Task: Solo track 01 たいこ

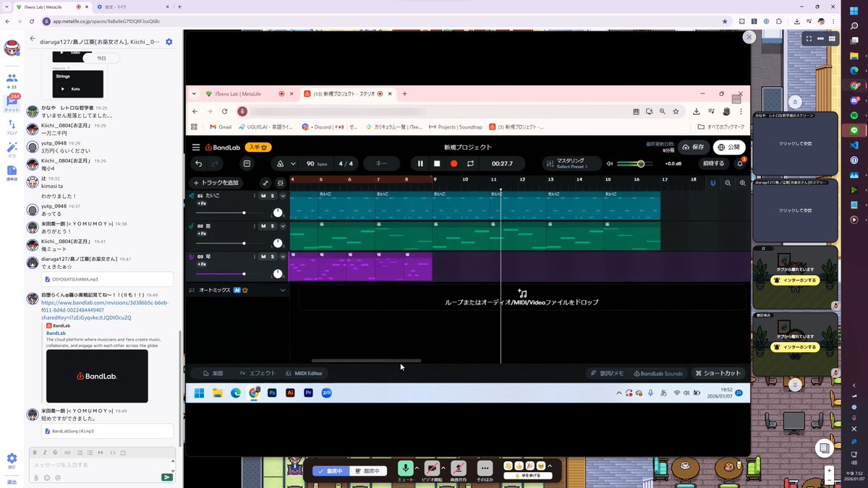Action: (272, 196)
